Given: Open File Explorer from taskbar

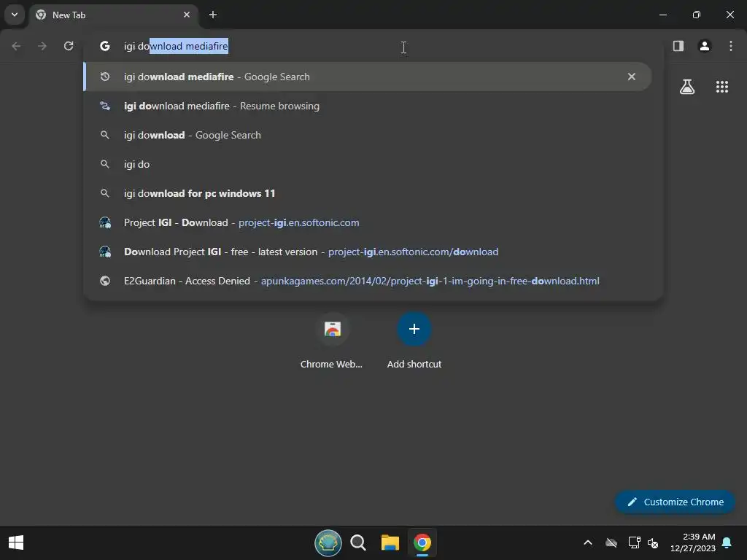Looking at the screenshot, I should (390, 542).
